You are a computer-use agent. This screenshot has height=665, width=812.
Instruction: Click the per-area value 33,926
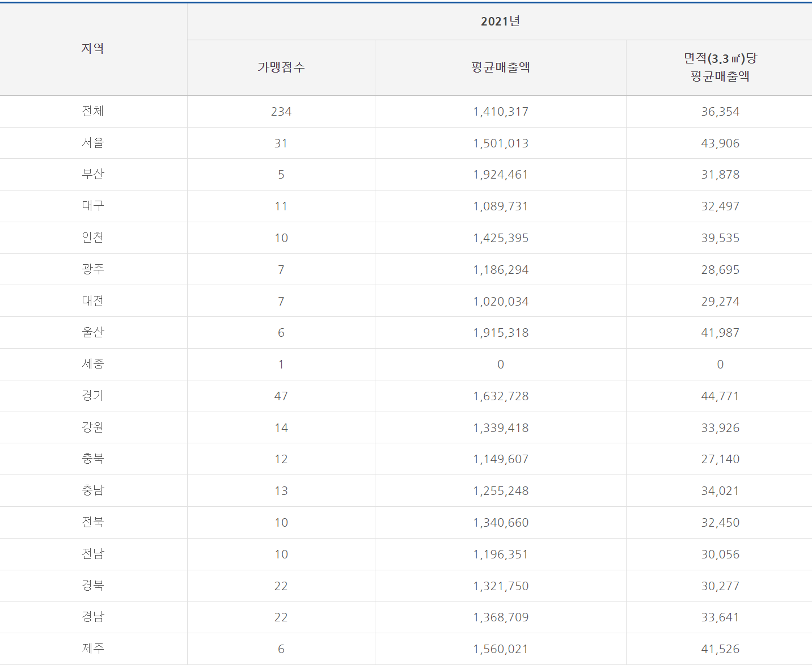click(720, 428)
